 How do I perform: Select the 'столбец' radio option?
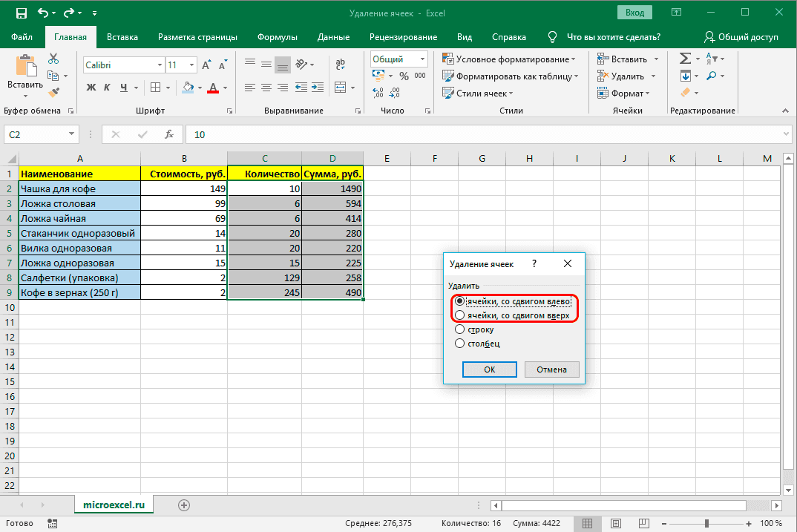tap(461, 343)
